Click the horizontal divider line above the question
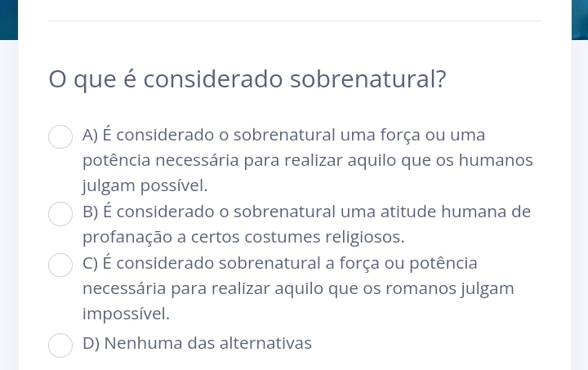This screenshot has width=588, height=370. (295, 21)
